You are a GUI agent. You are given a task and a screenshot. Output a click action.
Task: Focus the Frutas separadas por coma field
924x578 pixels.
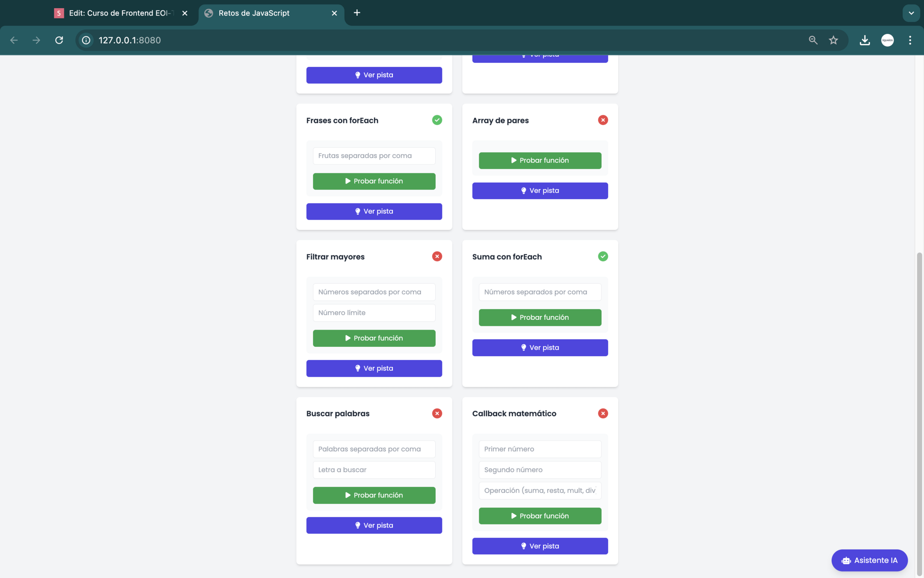pyautogui.click(x=374, y=156)
